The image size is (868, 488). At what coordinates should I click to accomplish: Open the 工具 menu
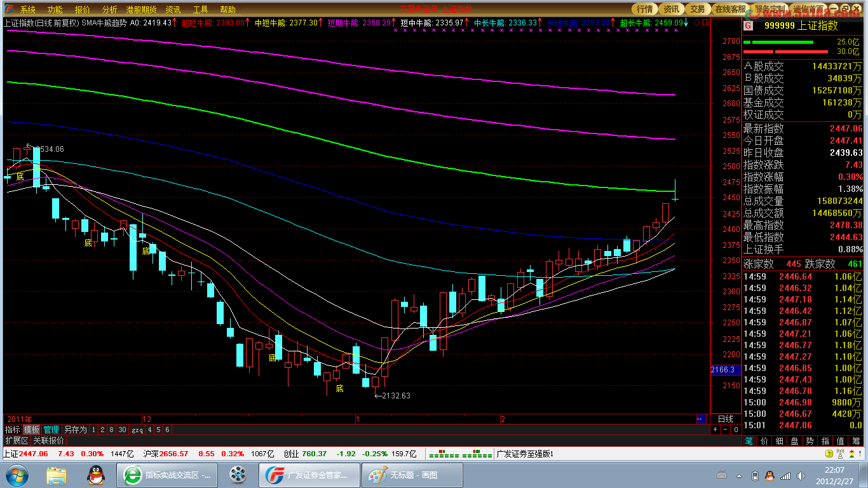tap(200, 10)
